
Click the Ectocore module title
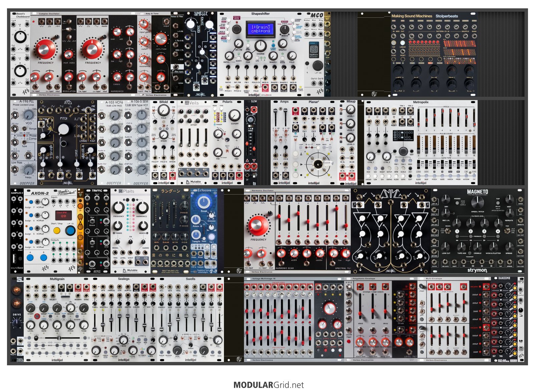tap(204, 190)
